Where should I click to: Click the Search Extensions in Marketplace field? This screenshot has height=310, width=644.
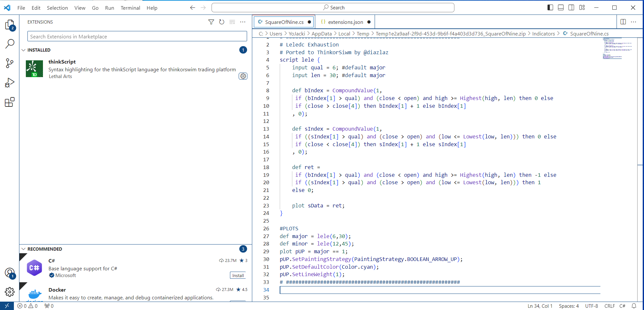[137, 36]
